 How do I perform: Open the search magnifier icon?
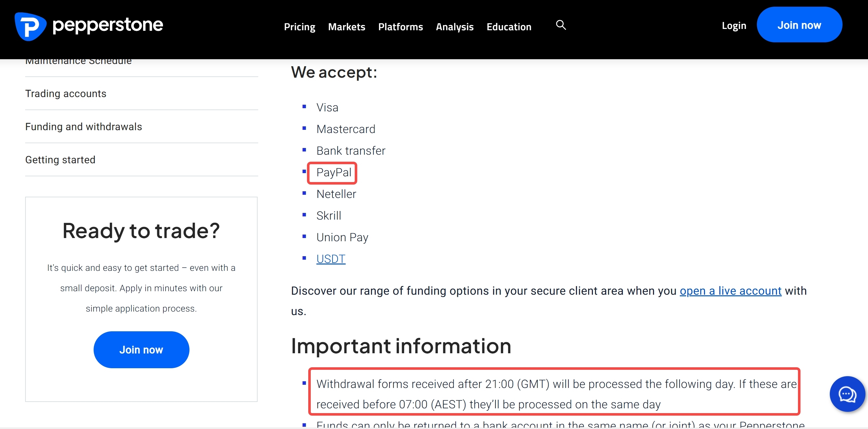(561, 25)
